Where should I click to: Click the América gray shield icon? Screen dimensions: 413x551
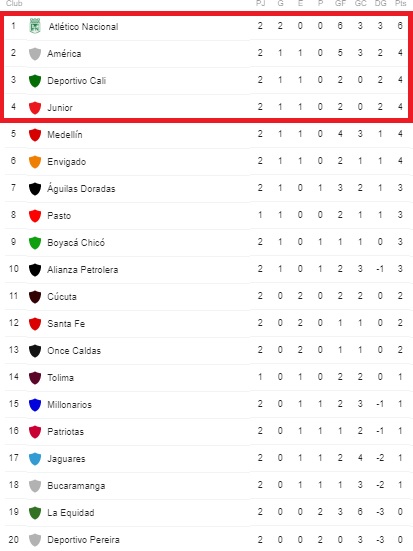(x=35, y=54)
